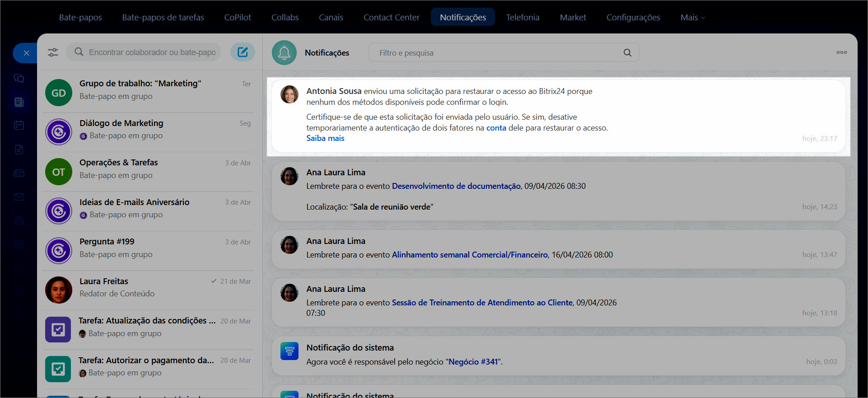The image size is (868, 398).
Task: Open the calendar icon in left sidebar
Action: pyautogui.click(x=19, y=125)
